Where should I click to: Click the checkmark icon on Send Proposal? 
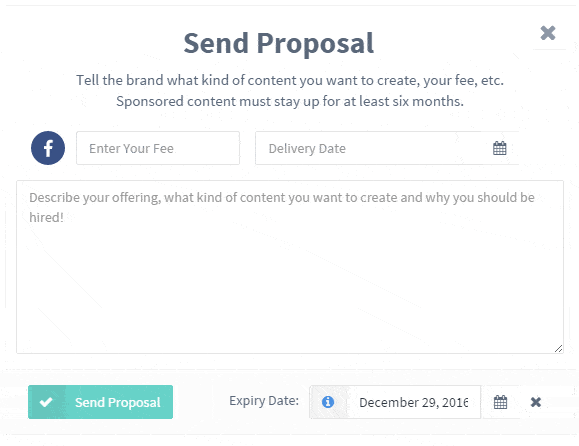click(x=46, y=402)
